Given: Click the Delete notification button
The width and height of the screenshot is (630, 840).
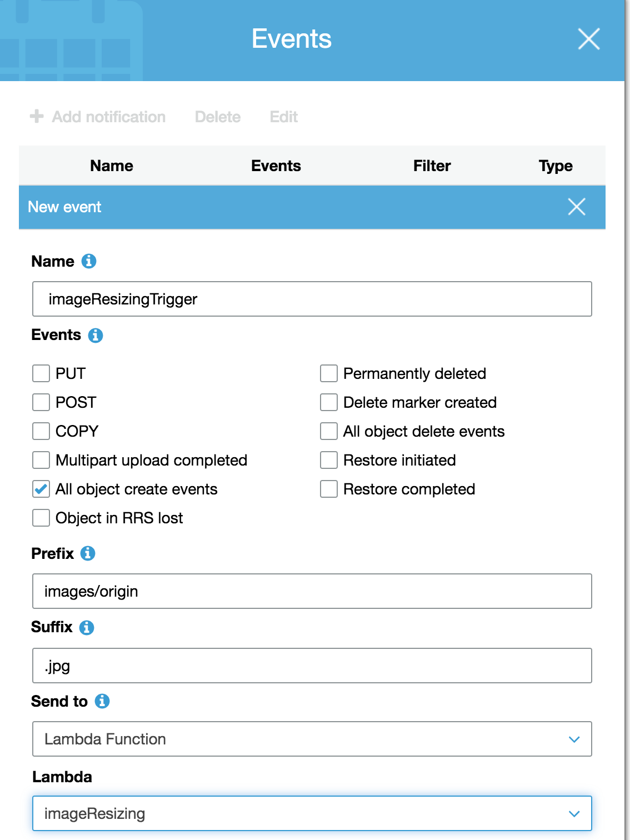Looking at the screenshot, I should click(x=218, y=117).
